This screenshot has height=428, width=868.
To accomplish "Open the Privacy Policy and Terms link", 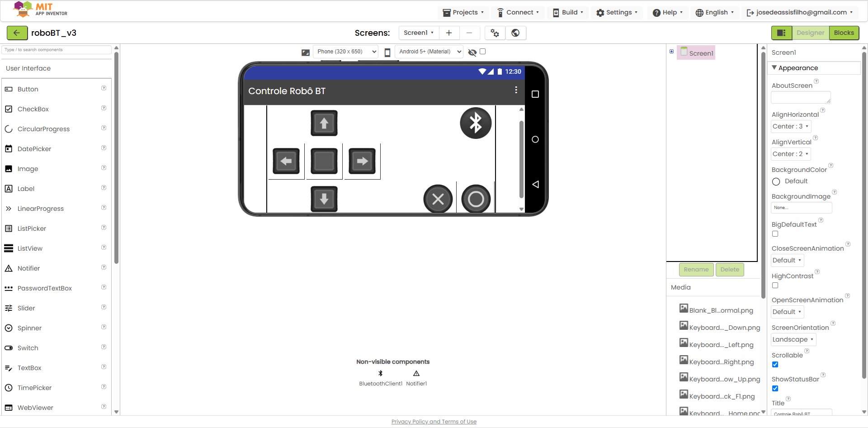I will (434, 421).
